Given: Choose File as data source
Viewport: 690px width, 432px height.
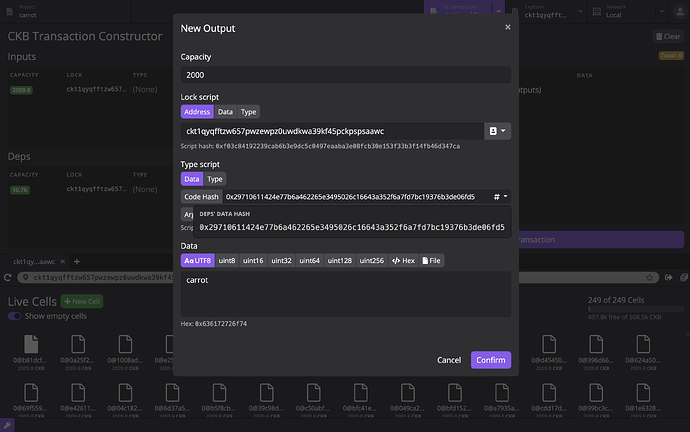Looking at the screenshot, I should pyautogui.click(x=431, y=260).
